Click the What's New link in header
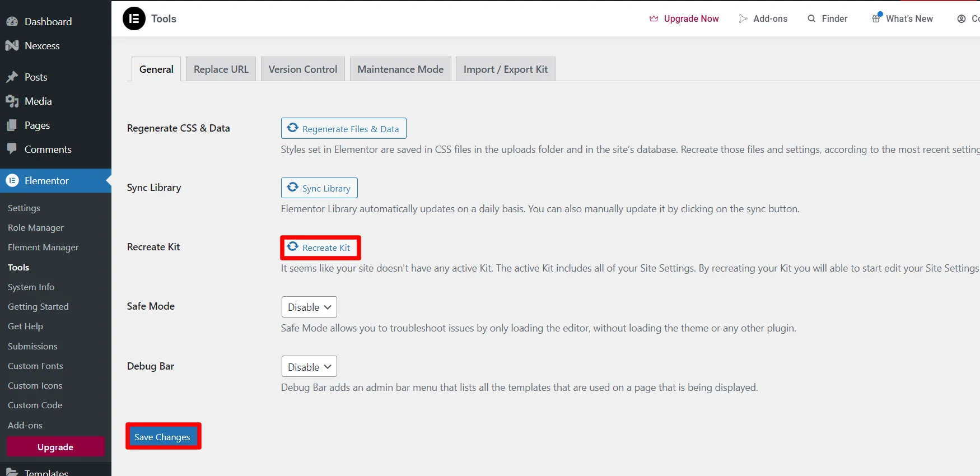The height and width of the screenshot is (476, 980). click(902, 18)
